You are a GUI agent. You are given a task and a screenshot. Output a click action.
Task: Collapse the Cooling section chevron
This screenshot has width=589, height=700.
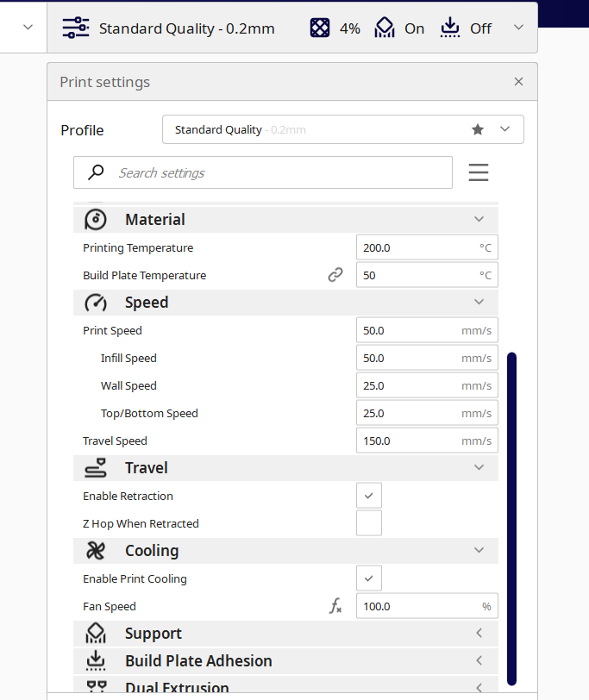coord(479,550)
